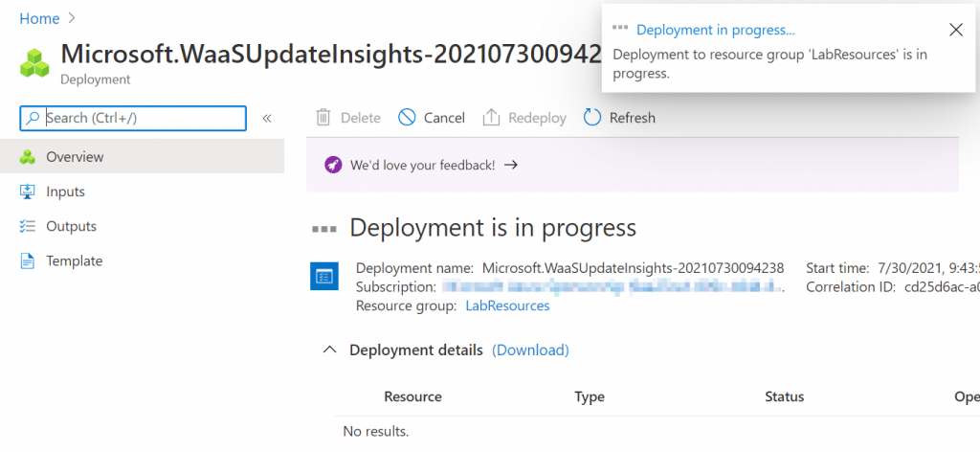Focus the Search (Ctrl+/) box
Viewport: 980px width, 452px height.
pos(133,118)
